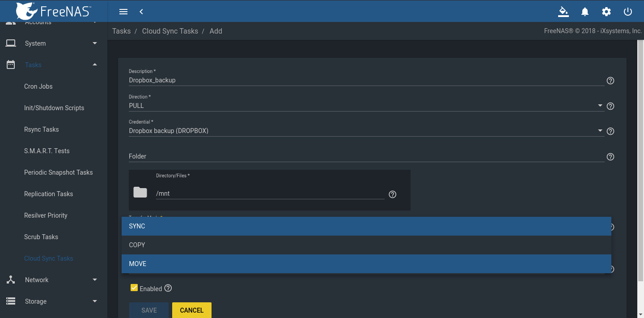
Task: Open Cloud Sync Tasks in the sidebar
Action: click(x=49, y=258)
